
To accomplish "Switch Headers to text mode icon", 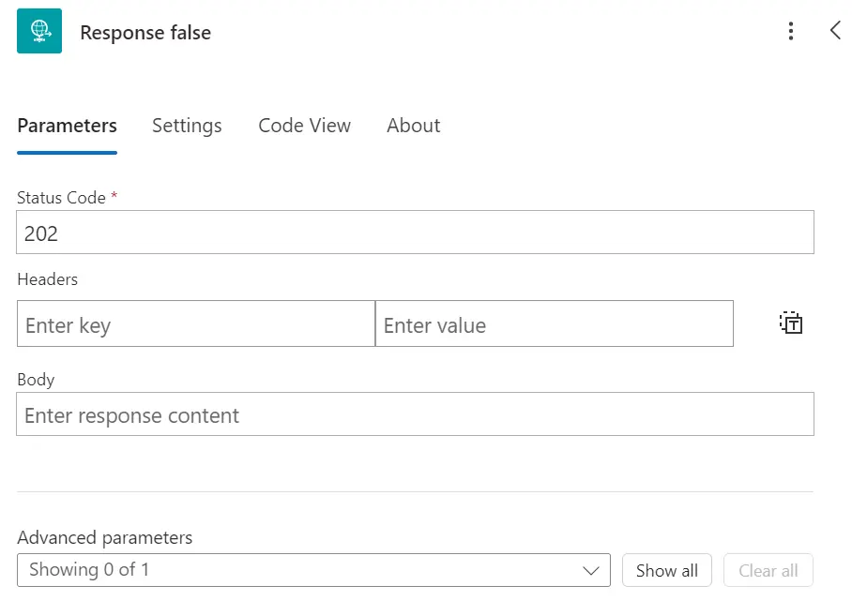I will tap(791, 323).
